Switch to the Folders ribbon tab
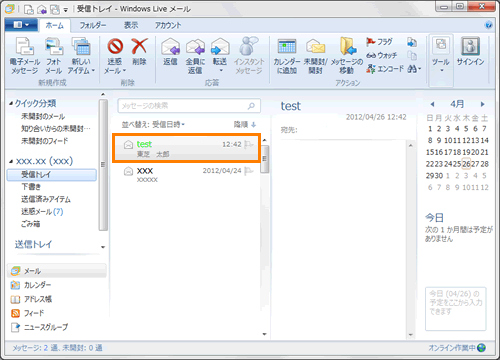This screenshot has width=500, height=360. (x=93, y=25)
